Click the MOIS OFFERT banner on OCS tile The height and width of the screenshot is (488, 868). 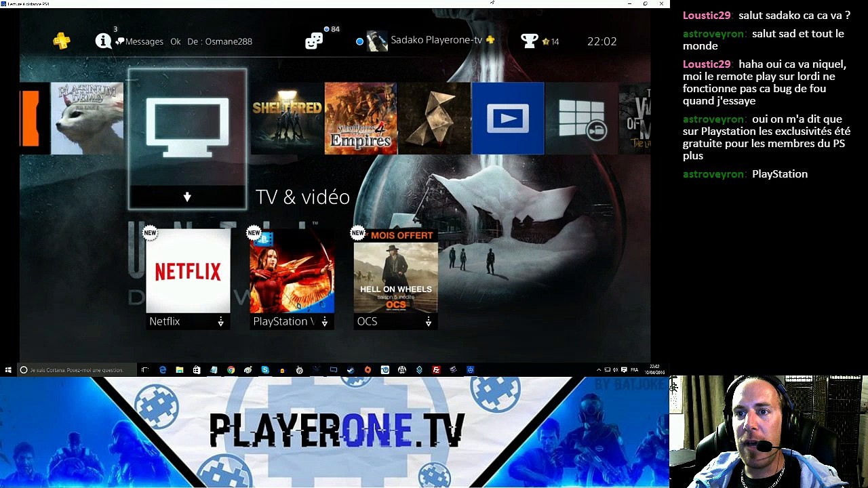pyautogui.click(x=401, y=235)
